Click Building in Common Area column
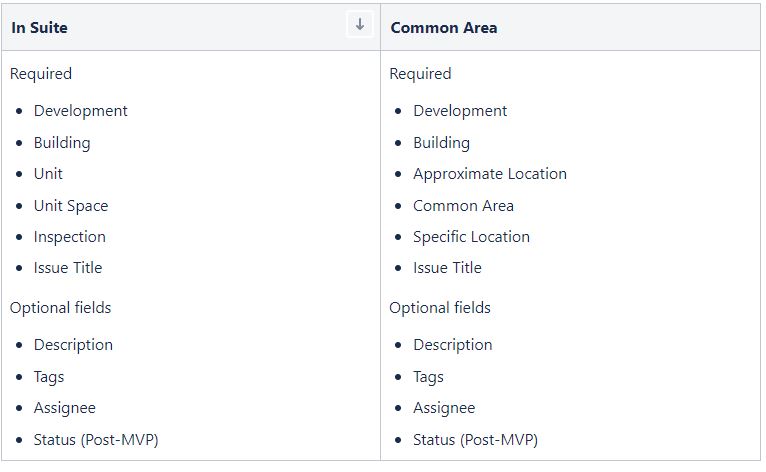766x472 pixels. click(x=442, y=143)
